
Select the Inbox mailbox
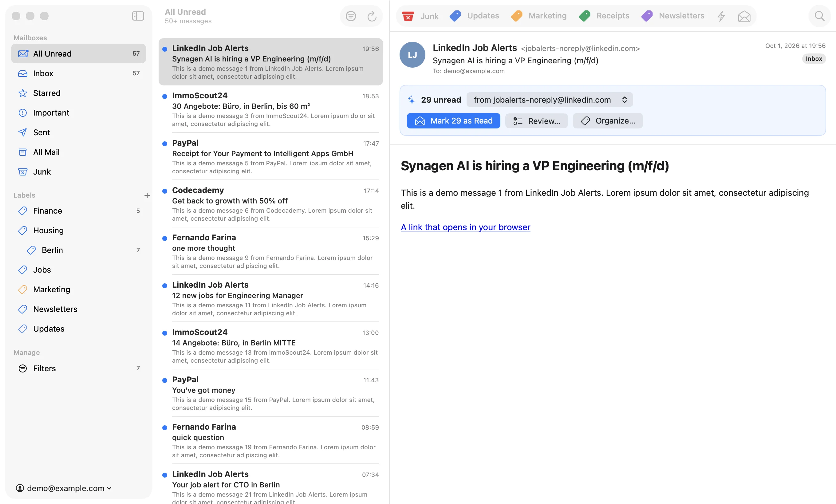[x=79, y=73]
